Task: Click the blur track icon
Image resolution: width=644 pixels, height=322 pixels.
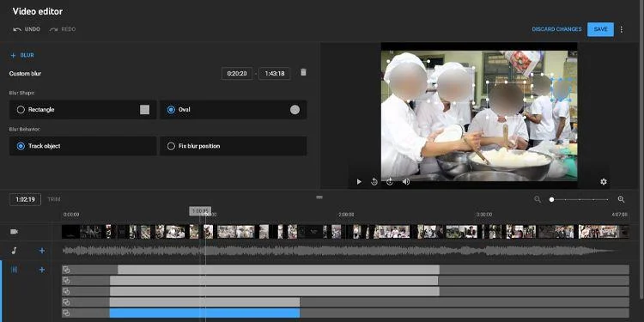Action: 14,270
